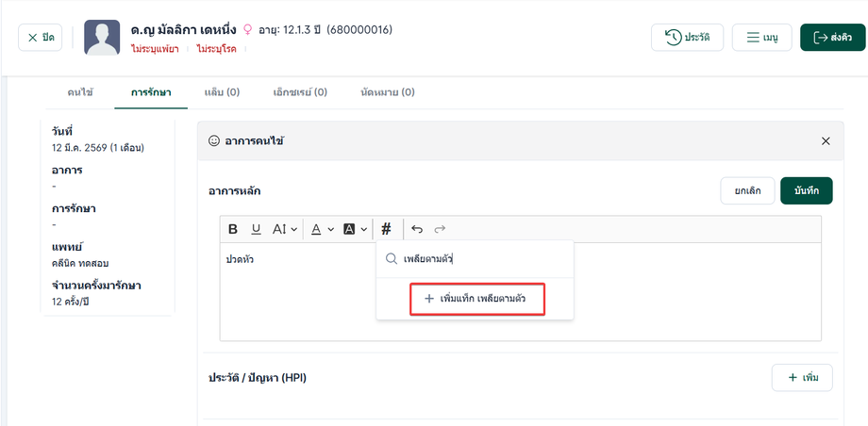Click the patient avatar thumbnail
Screen dimensions: 868x426
[x=102, y=38]
